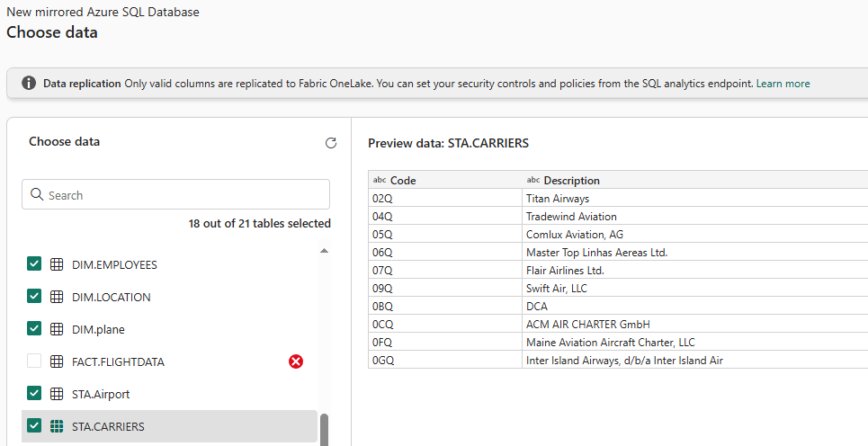Select the STA.Airport table name
Screen dimensions: 868x446
click(101, 394)
